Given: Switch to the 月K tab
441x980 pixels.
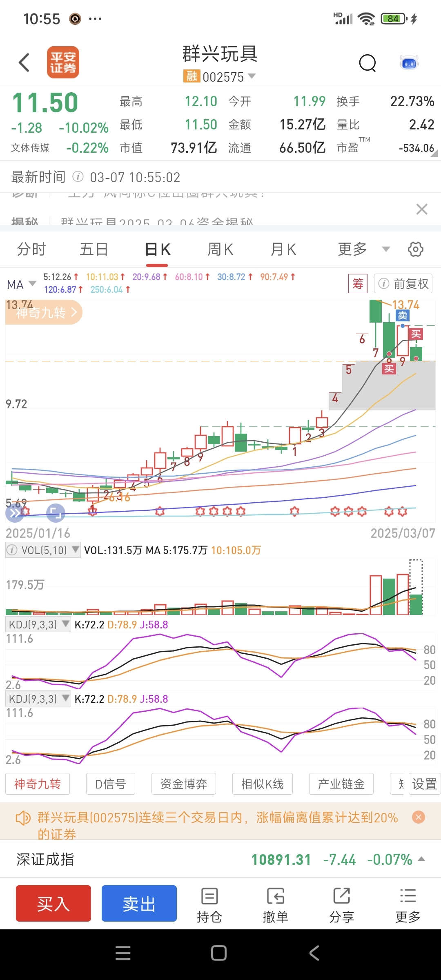Looking at the screenshot, I should tap(283, 249).
